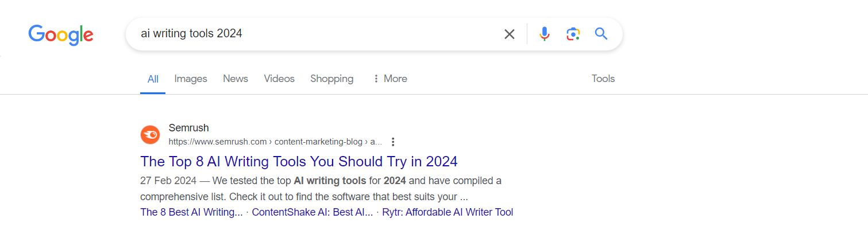Viewport: 868px width, 234px height.
Task: Select the All results tab
Action: click(x=153, y=79)
